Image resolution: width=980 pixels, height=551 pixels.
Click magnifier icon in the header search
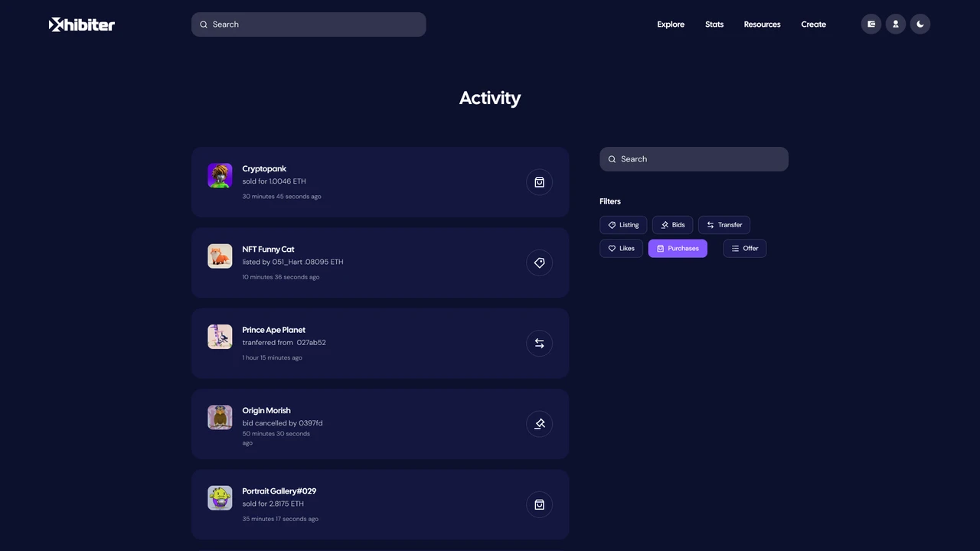[x=204, y=24]
